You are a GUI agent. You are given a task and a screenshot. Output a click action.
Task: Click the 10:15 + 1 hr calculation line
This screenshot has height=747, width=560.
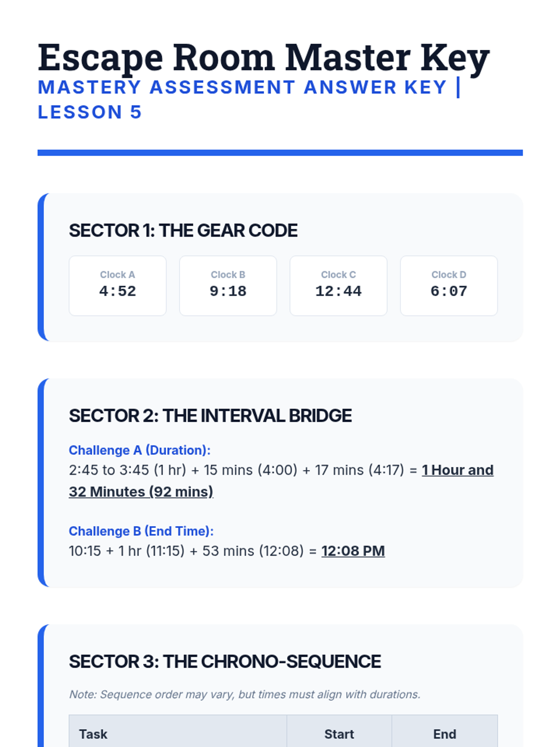click(227, 551)
